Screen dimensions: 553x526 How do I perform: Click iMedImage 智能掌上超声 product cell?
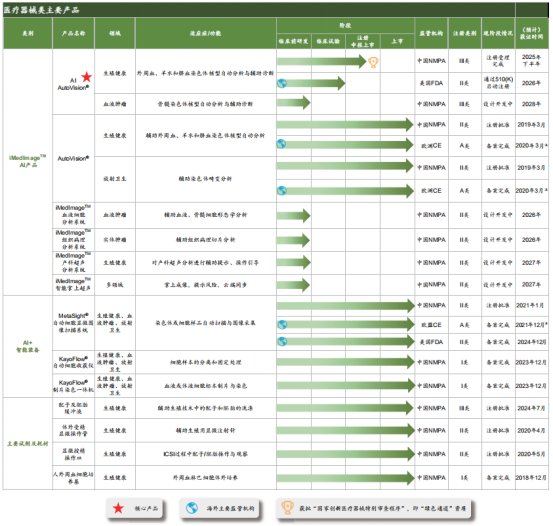pos(73,285)
